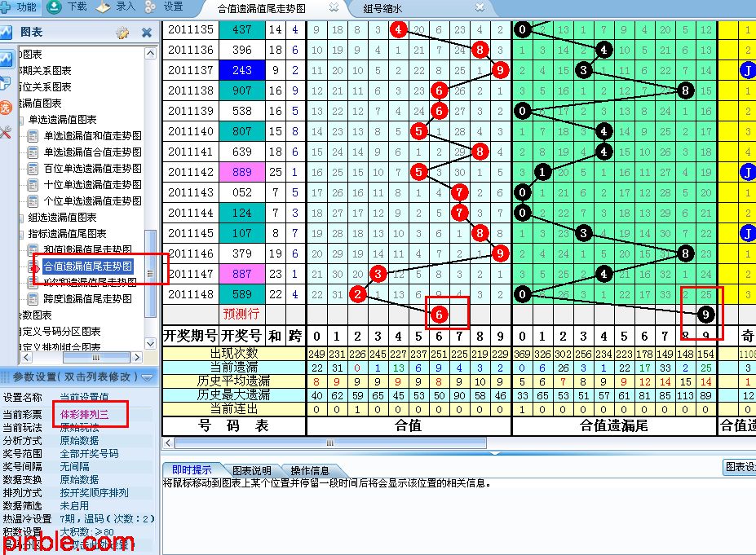Click the gear icon in 图表 panel header

click(122, 33)
